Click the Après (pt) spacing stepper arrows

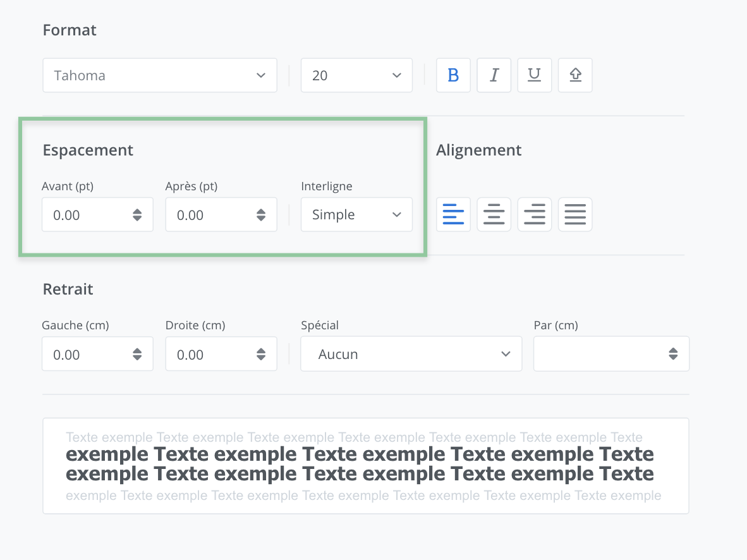(261, 215)
